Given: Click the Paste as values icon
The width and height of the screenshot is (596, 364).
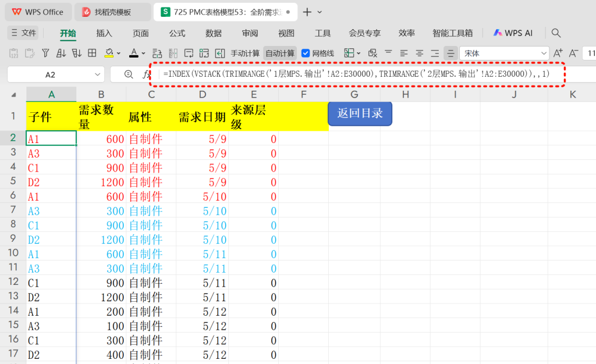Looking at the screenshot, I should click(14, 53).
